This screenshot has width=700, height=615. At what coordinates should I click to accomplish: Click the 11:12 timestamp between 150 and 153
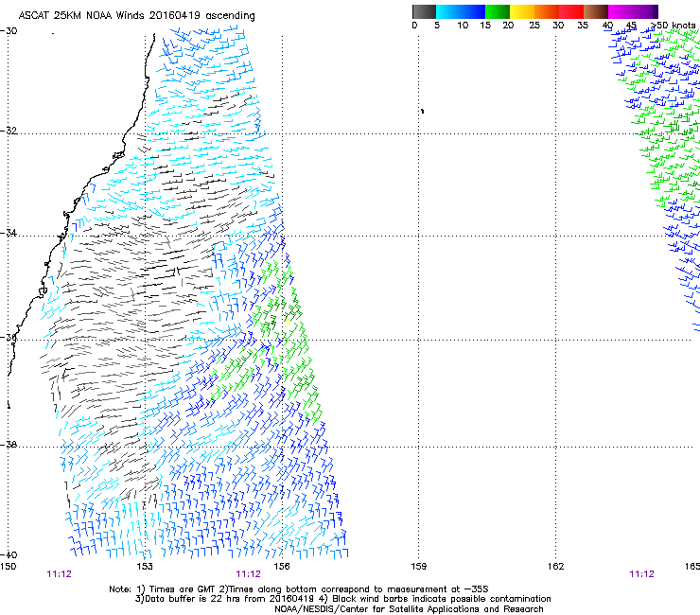coord(59,574)
